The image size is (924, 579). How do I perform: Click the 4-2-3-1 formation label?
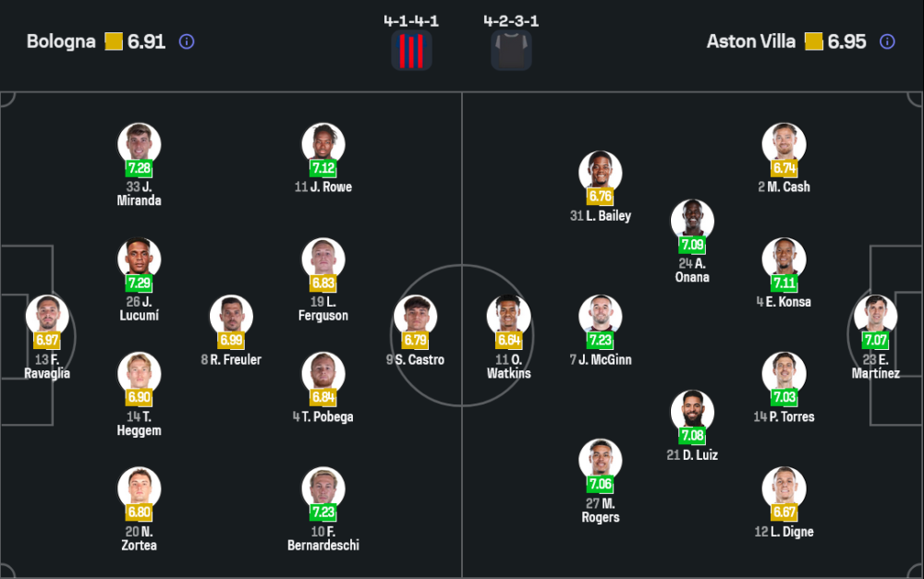(511, 20)
